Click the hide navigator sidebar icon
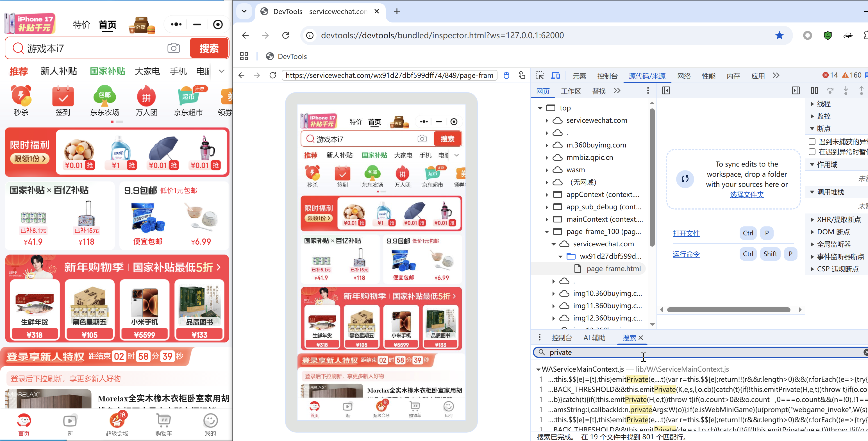Screen dimensions: 868x441 tap(666, 90)
